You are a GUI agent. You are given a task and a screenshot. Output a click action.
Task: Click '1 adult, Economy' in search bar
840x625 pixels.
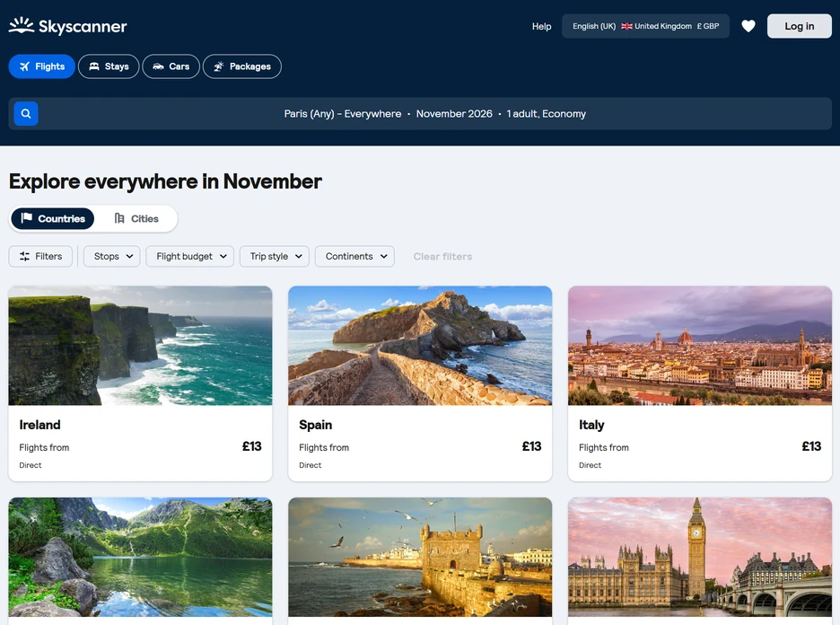[547, 114]
